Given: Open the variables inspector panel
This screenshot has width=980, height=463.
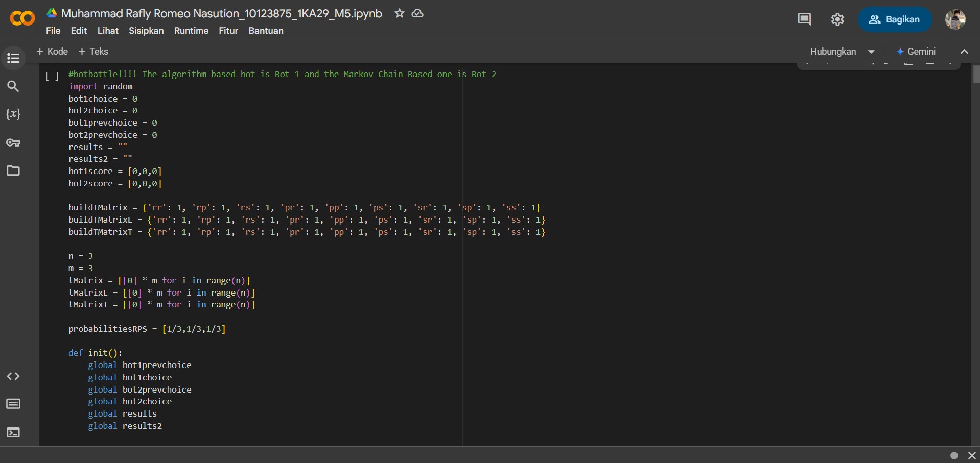Looking at the screenshot, I should tap(13, 114).
